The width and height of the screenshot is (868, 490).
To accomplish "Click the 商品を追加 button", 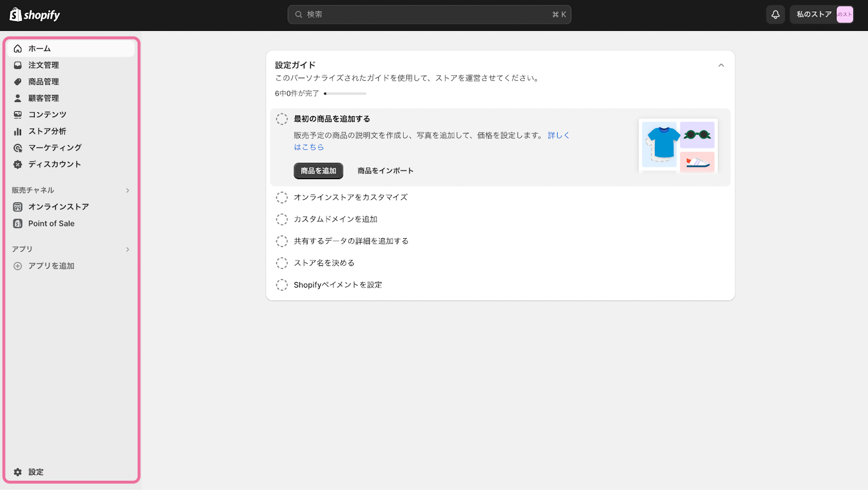I will (x=318, y=171).
